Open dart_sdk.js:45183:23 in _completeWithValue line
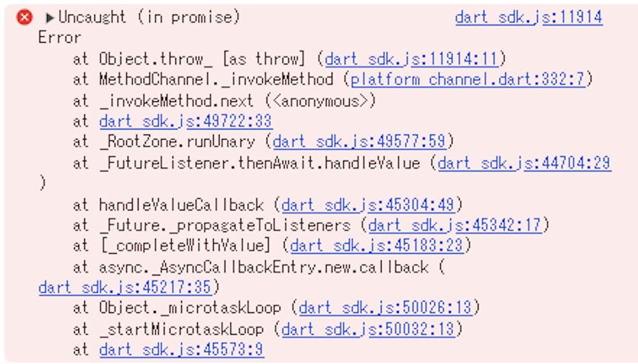 point(377,245)
